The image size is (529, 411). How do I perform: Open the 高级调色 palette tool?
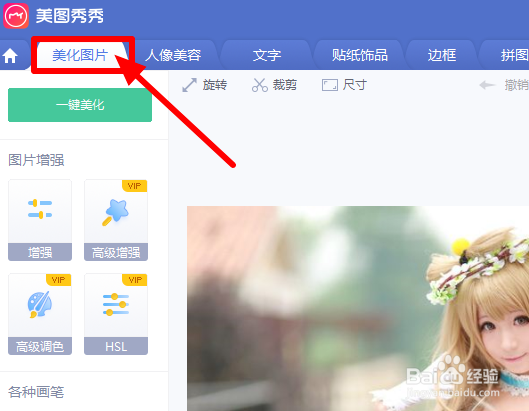coord(40,314)
